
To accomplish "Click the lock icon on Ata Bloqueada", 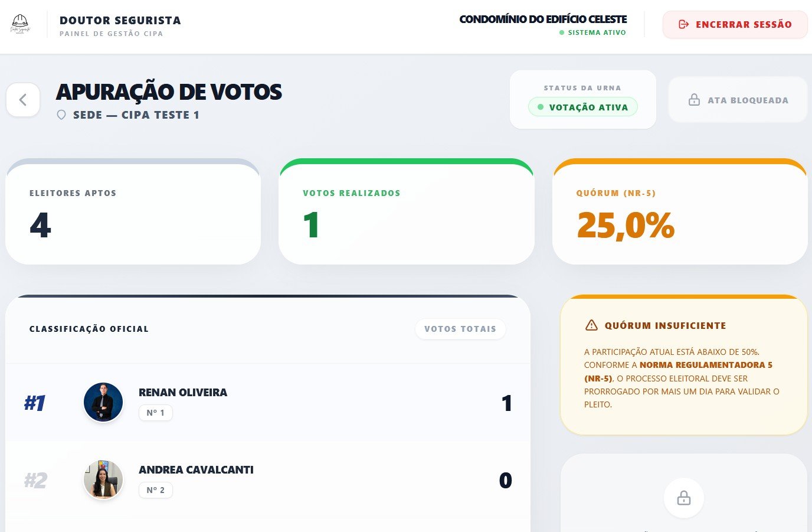I will click(695, 99).
